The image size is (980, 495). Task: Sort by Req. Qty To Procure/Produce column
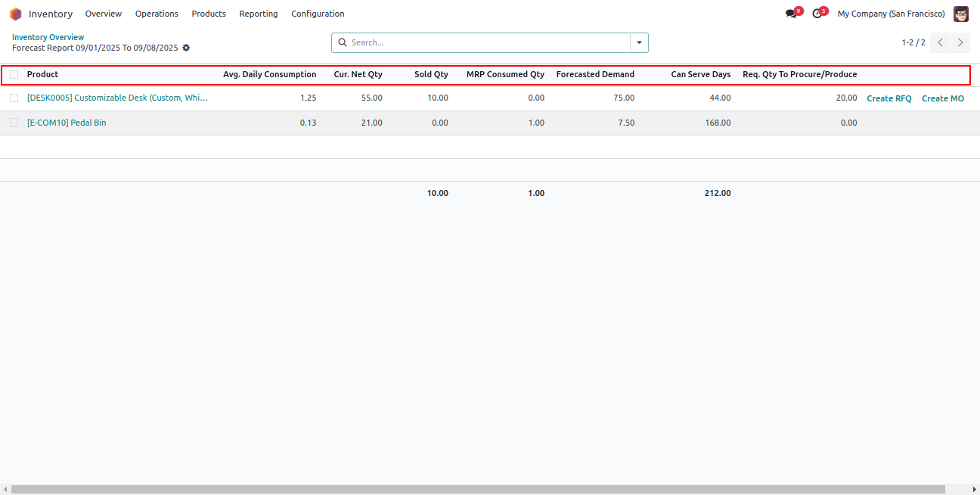point(800,74)
